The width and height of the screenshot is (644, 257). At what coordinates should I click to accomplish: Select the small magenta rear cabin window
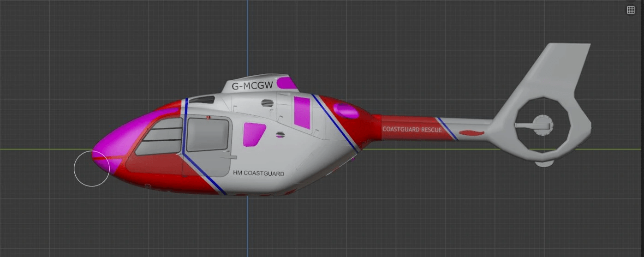click(x=254, y=133)
